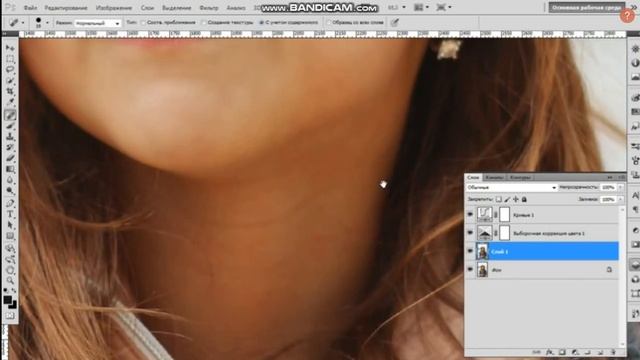Select the Gradient tool
Screen dimensions: 640x360
pyautogui.click(x=10, y=169)
